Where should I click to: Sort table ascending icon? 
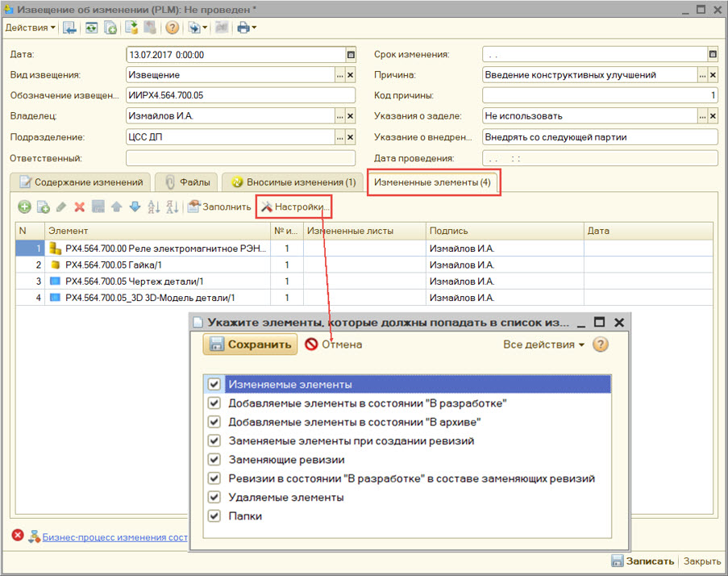154,207
